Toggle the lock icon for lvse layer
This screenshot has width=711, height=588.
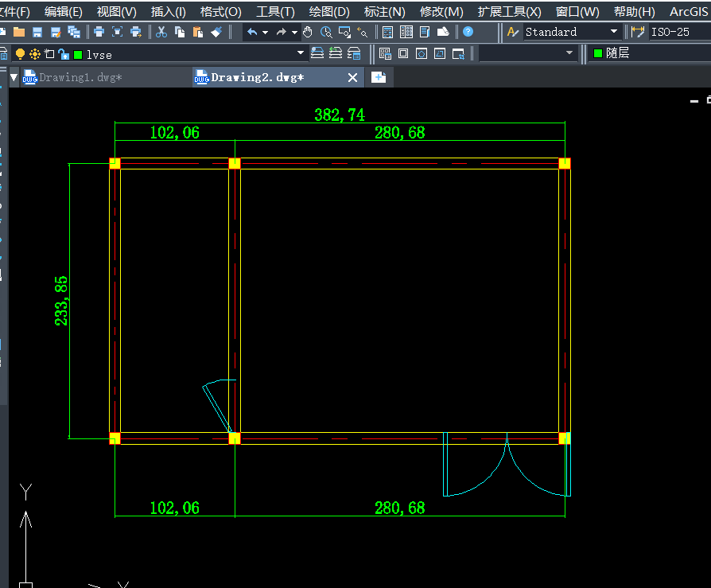(x=64, y=54)
